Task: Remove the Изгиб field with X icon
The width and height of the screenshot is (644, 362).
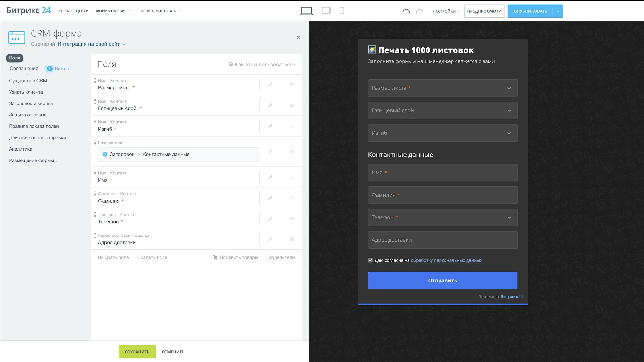Action: 291,126
